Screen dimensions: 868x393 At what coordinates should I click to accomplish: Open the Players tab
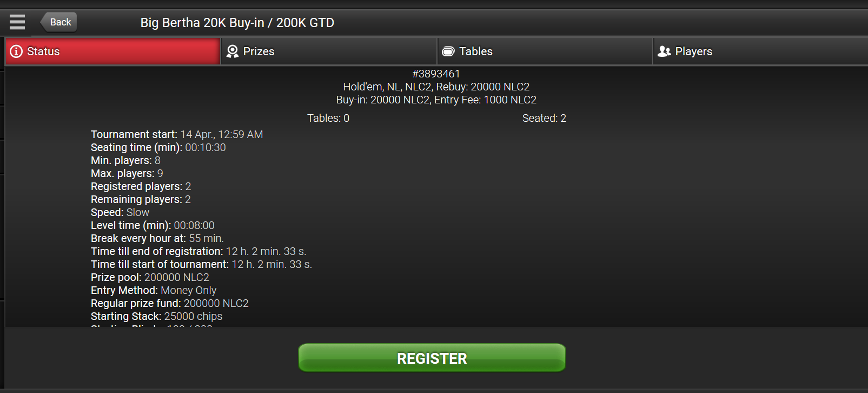(x=761, y=51)
